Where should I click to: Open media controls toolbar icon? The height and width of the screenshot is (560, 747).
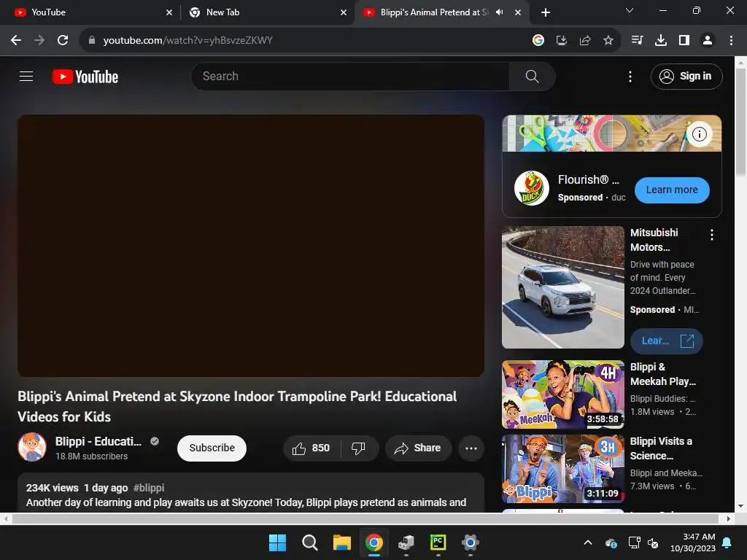click(637, 41)
